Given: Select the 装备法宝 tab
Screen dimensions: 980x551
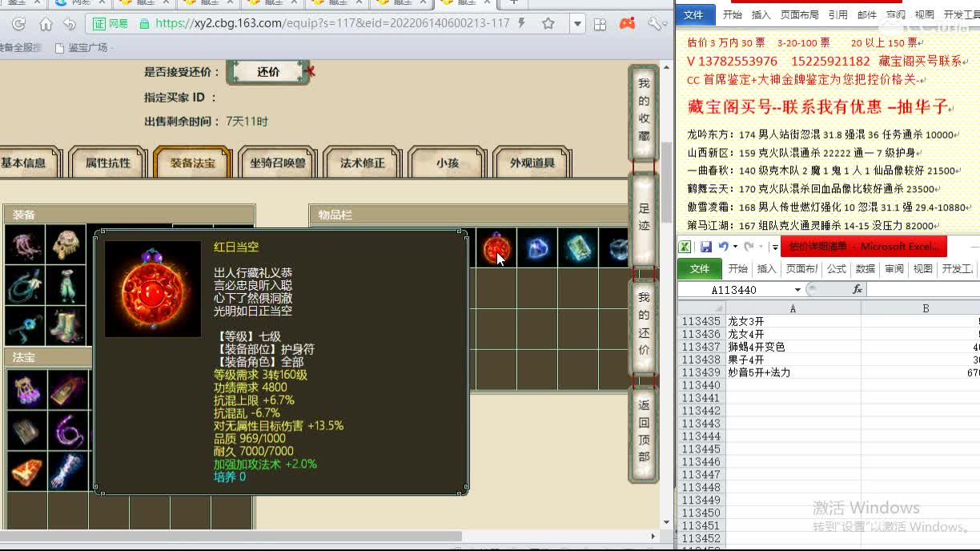Looking at the screenshot, I should click(192, 163).
